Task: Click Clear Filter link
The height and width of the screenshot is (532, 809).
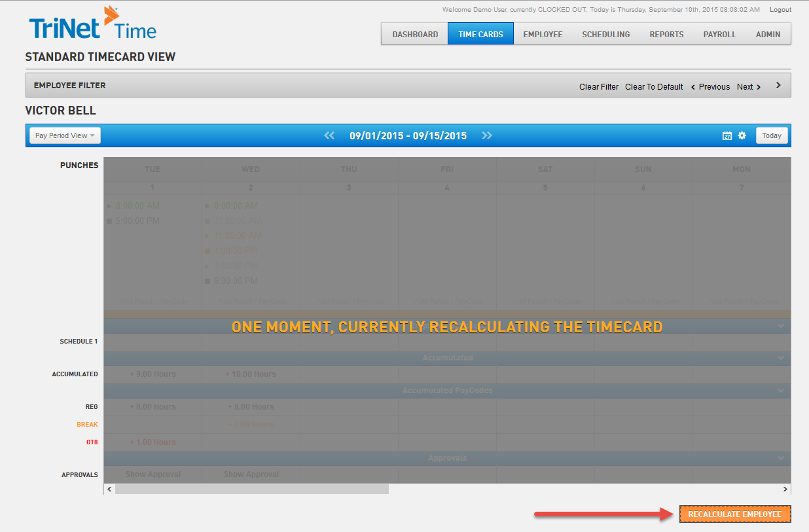Action: pos(599,86)
